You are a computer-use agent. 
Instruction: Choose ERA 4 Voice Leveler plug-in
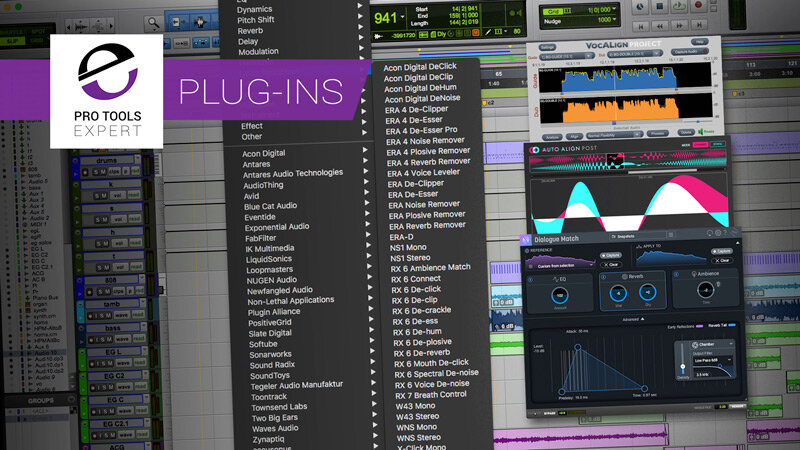pos(423,173)
